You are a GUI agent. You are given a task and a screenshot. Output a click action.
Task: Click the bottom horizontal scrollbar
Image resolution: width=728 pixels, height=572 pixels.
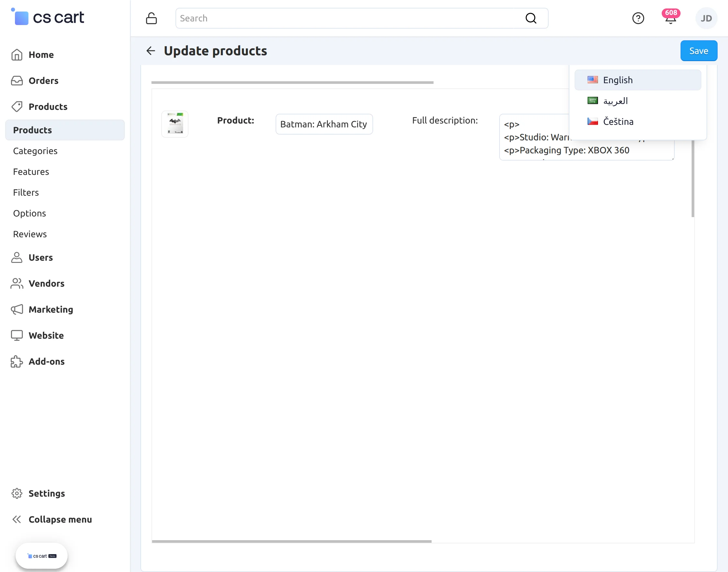click(292, 541)
